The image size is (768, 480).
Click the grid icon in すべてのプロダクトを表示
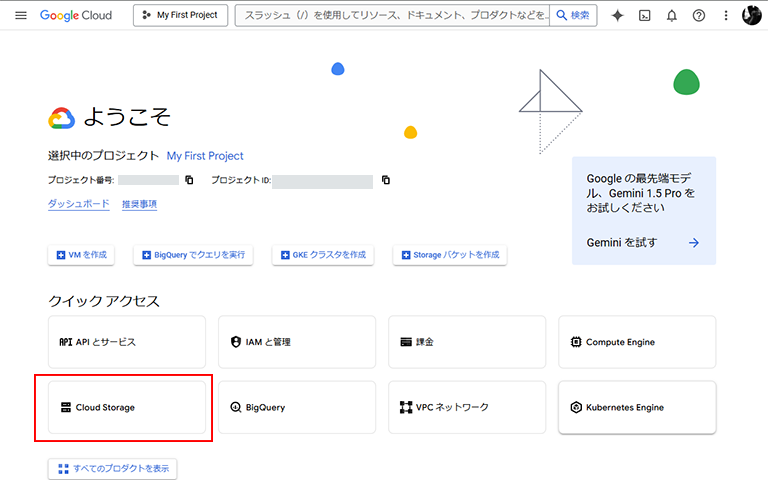tap(64, 469)
